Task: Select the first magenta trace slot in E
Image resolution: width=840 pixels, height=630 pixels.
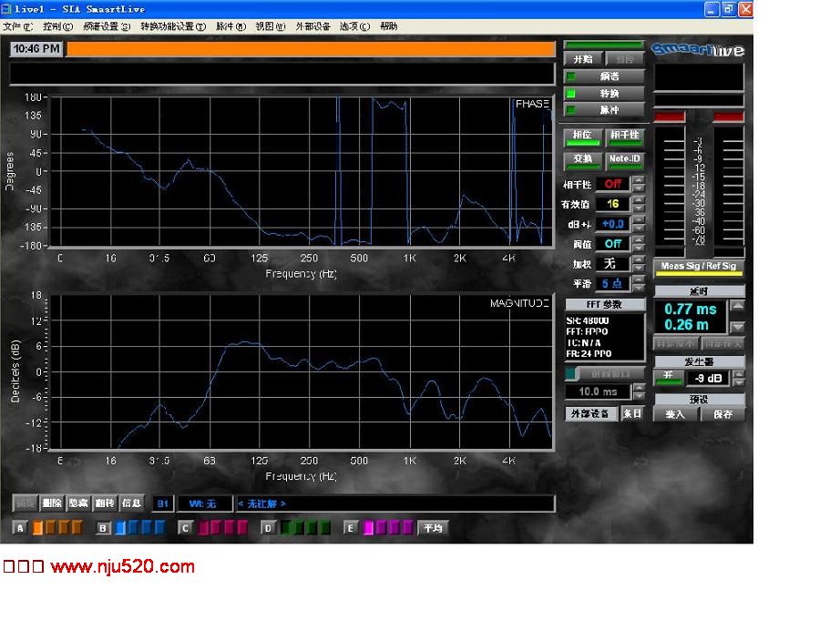Action: (369, 528)
